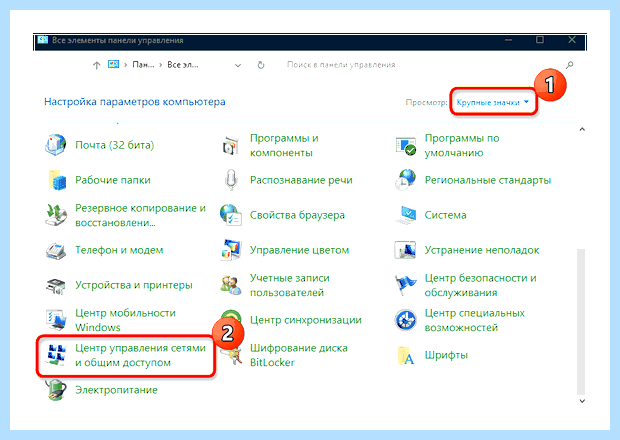Open the Почта (32 бита) icon

[55, 145]
